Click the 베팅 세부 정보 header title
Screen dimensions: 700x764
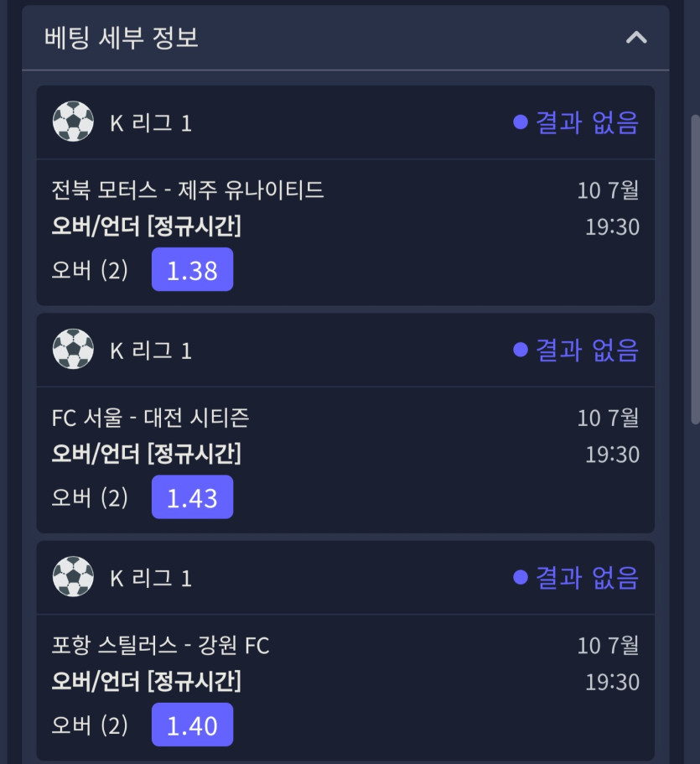tap(122, 38)
